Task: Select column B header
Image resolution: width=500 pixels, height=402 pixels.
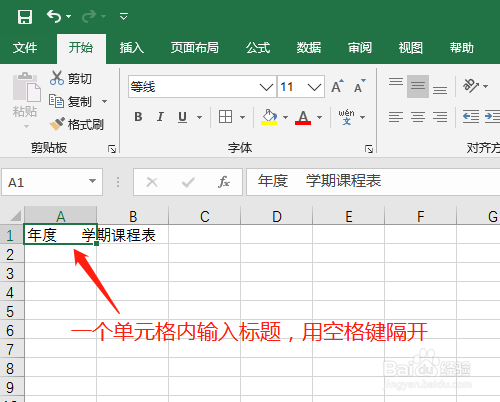Action: pos(133,216)
